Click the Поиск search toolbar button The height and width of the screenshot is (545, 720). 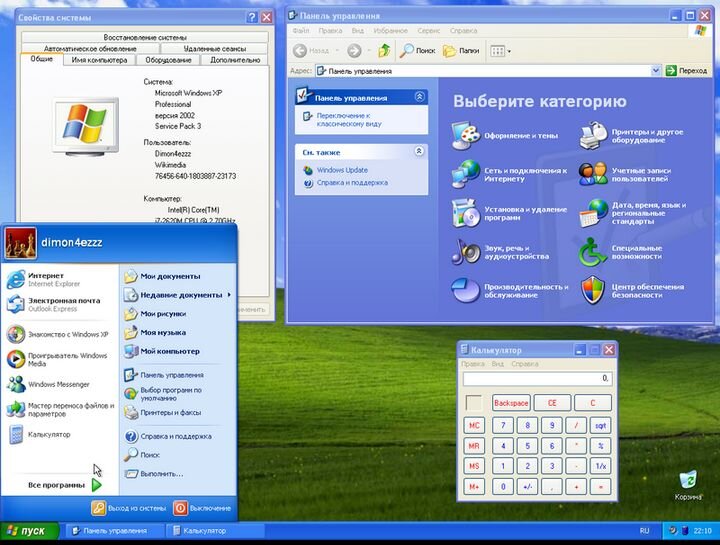[x=417, y=51]
